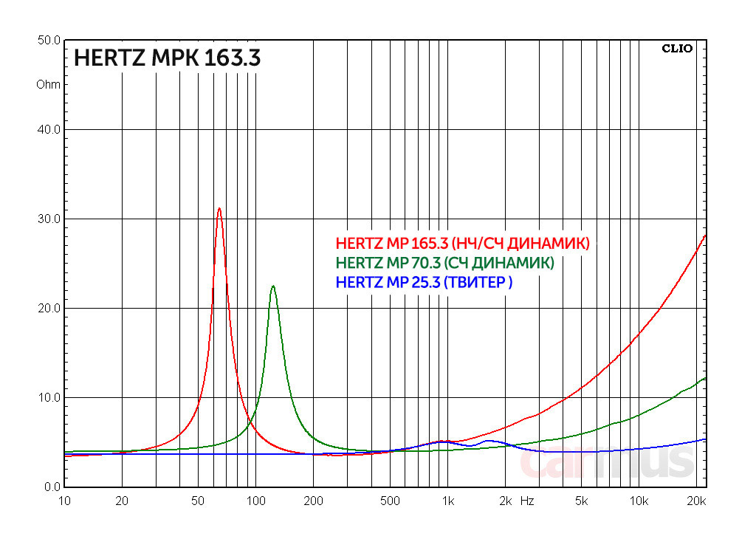
Task: Click the "10.0" vertical axis value
Action: coord(49,398)
